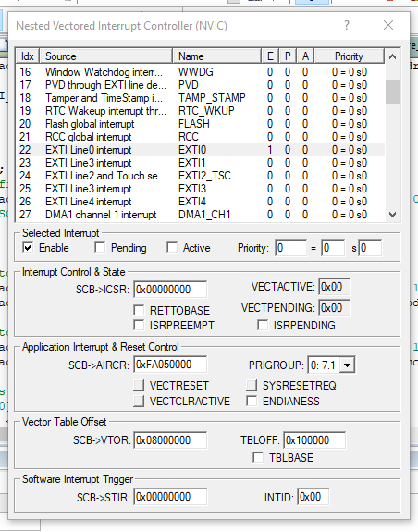Select the TAMP_STAMP interrupt row
This screenshot has width=418, height=532.
201,98
